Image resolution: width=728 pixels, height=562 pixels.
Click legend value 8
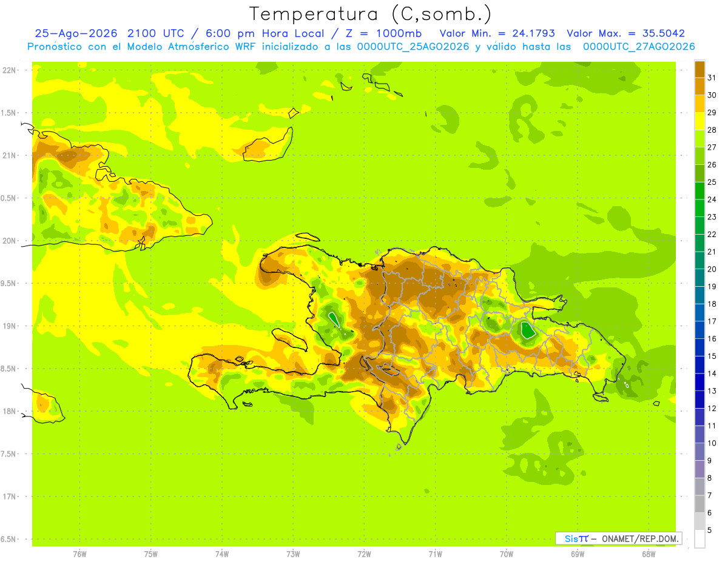coord(709,478)
